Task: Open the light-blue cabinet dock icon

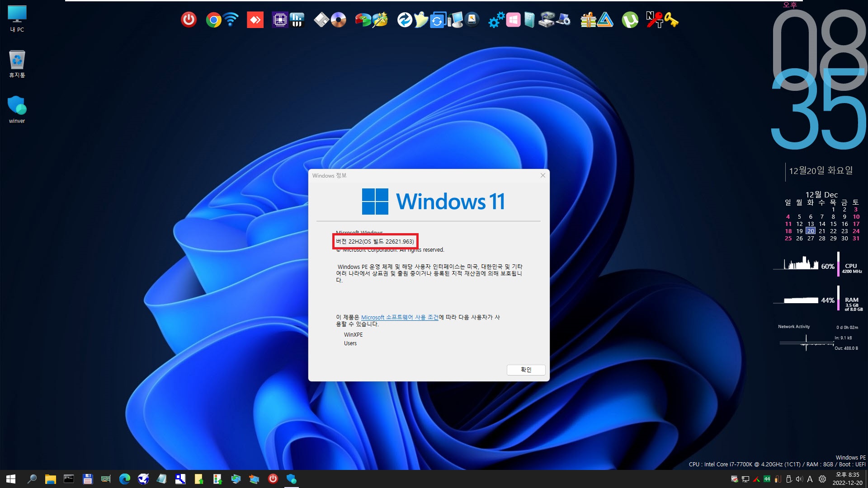Action: 529,20
